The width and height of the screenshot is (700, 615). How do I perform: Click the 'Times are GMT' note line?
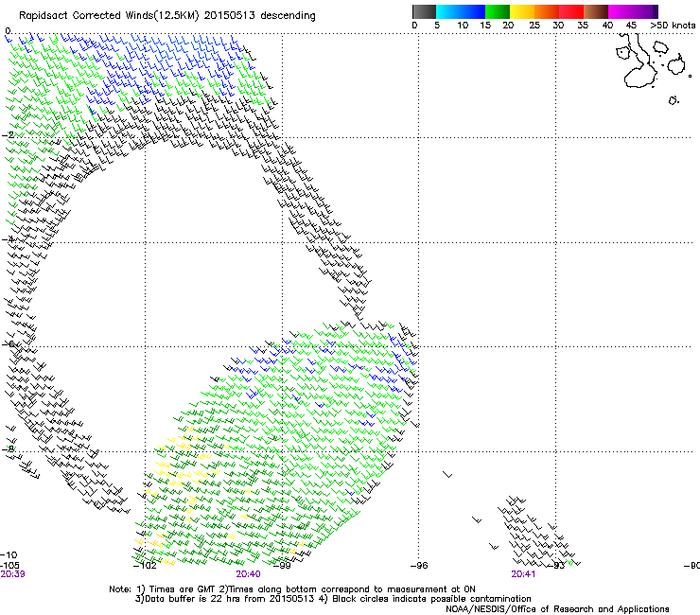[x=292, y=589]
